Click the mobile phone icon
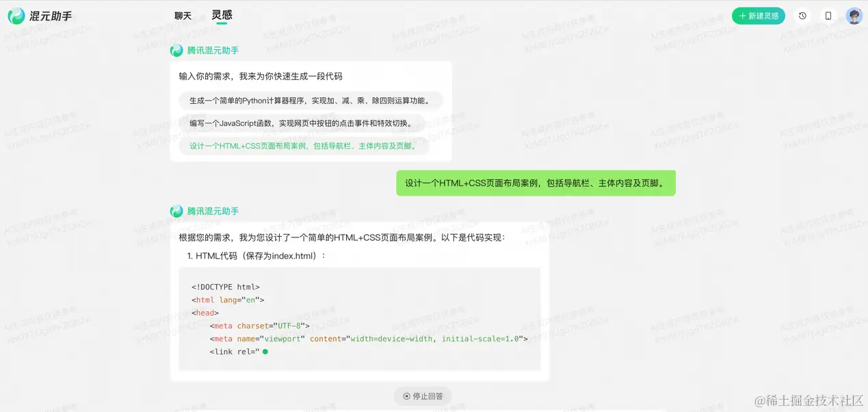The image size is (868, 412). click(828, 16)
